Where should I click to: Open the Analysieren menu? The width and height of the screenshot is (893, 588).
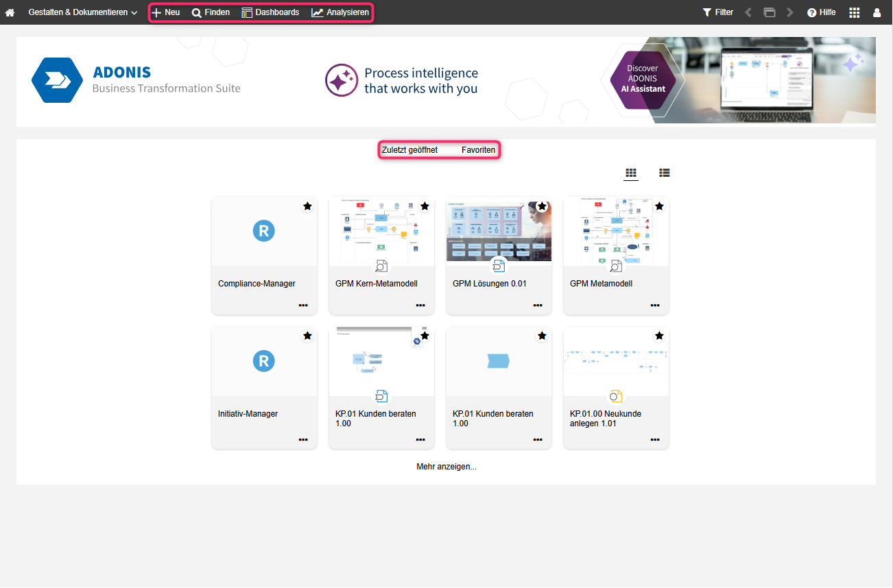(x=340, y=12)
